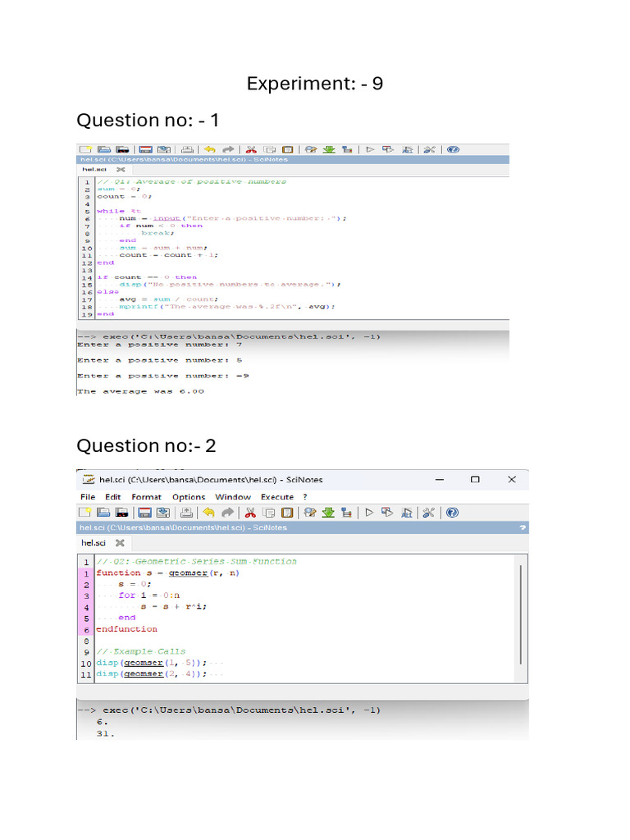The width and height of the screenshot is (630, 840).
Task: Click Execute play icon in Question 2 SciNotes toolbar
Action: [369, 513]
